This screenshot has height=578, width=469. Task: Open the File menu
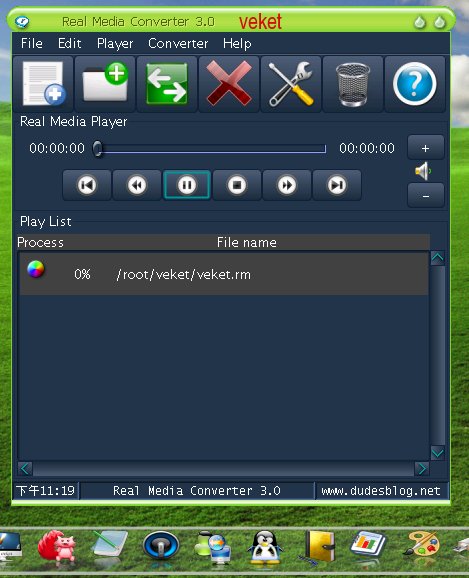pyautogui.click(x=32, y=43)
